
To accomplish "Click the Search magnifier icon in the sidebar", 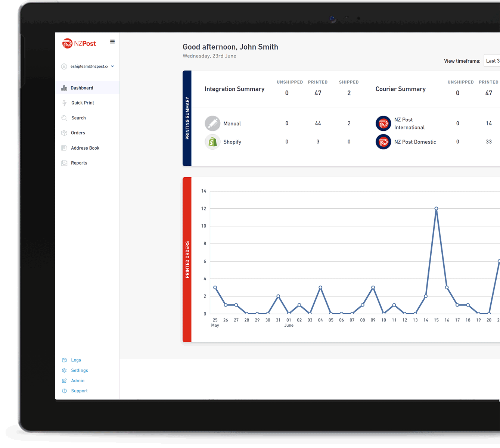I will point(64,118).
